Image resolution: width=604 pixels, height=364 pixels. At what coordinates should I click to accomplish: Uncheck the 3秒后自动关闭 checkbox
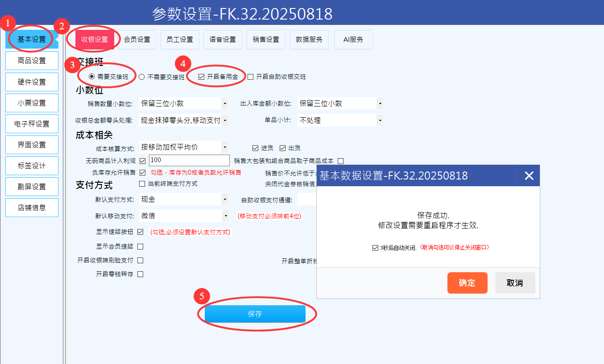coord(375,248)
